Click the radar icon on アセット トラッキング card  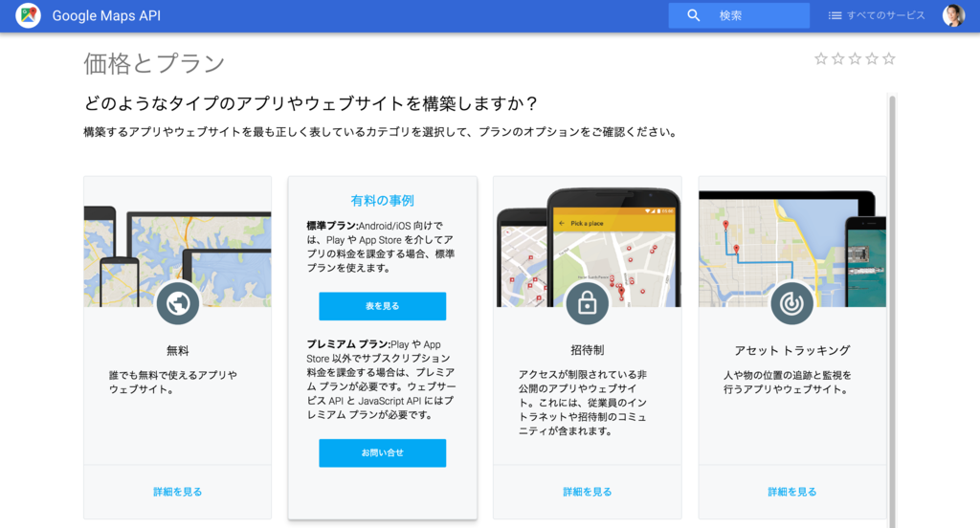coord(791,303)
